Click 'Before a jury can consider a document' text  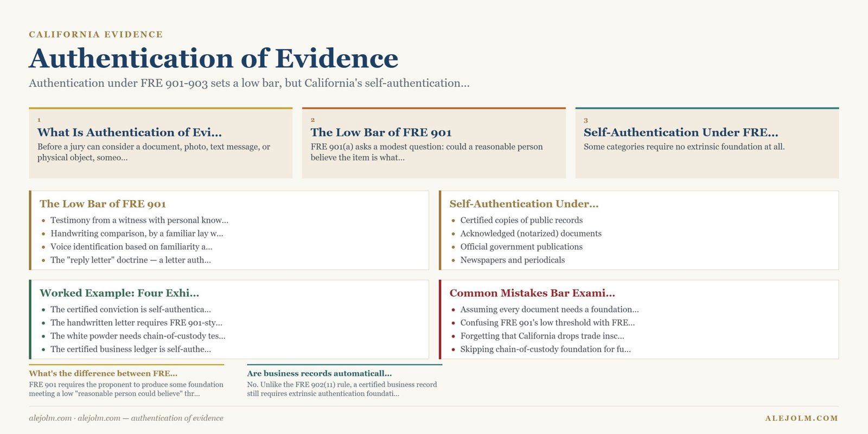pos(154,152)
